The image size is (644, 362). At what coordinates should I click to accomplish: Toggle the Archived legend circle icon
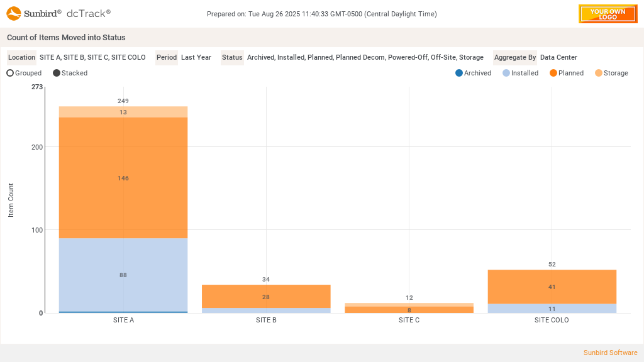(459, 73)
